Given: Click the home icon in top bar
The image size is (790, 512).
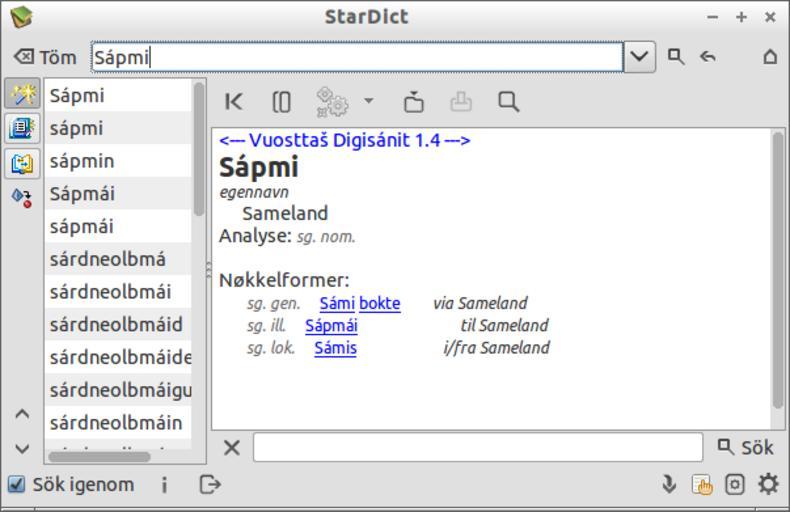Looking at the screenshot, I should (769, 57).
